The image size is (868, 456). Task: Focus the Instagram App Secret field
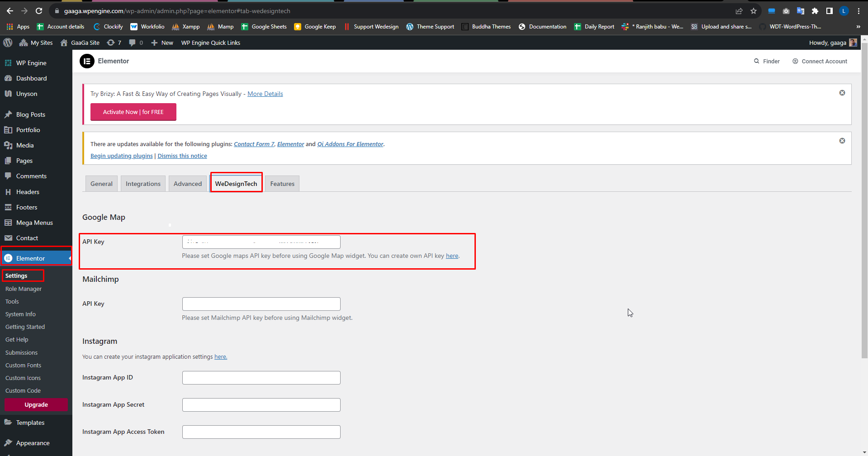pos(261,405)
